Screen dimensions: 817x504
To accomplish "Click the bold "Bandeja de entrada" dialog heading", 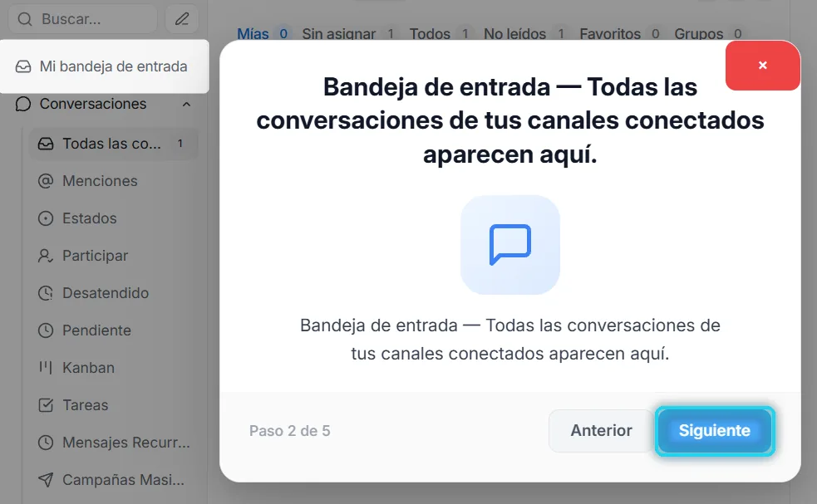I will coord(510,120).
